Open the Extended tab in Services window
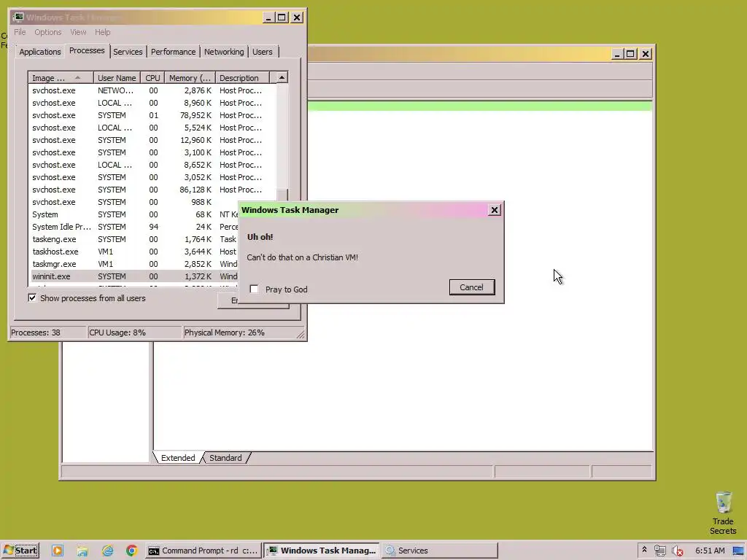747x560 pixels. [x=178, y=458]
